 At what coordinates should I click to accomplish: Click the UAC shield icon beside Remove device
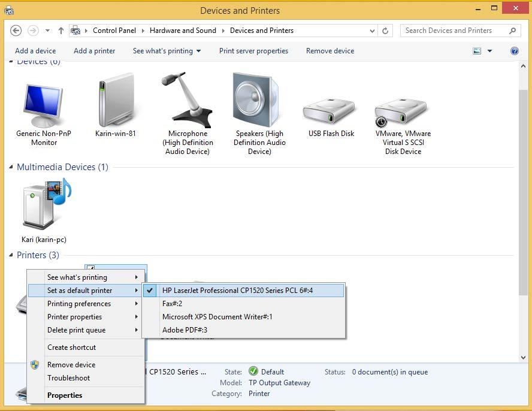pos(35,365)
